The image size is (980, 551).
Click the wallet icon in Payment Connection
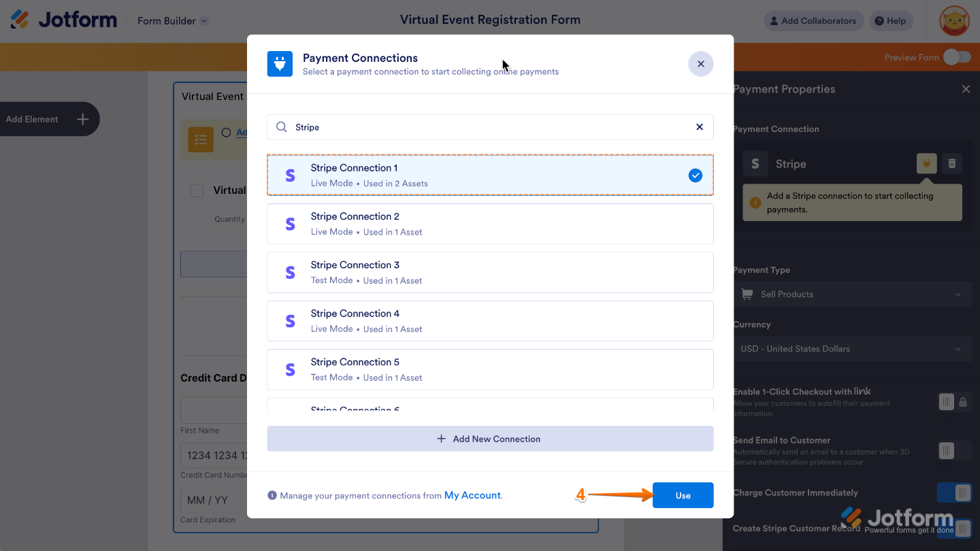[926, 163]
